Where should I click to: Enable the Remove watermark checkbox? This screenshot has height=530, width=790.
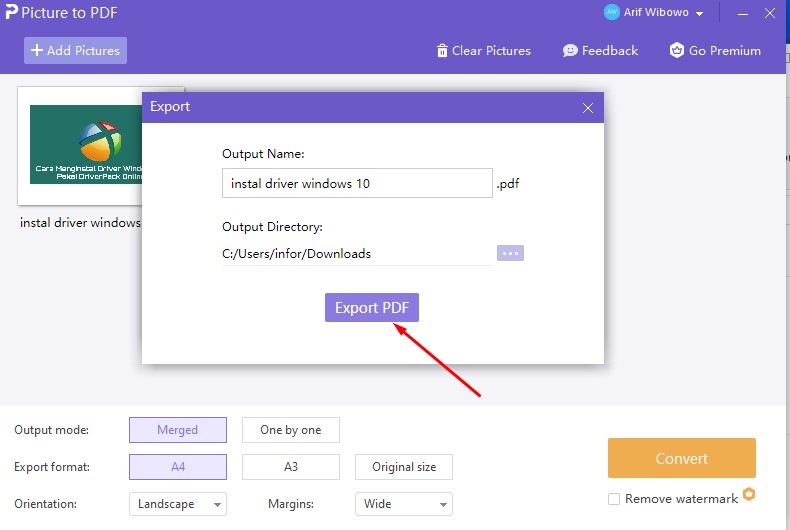pyautogui.click(x=614, y=499)
